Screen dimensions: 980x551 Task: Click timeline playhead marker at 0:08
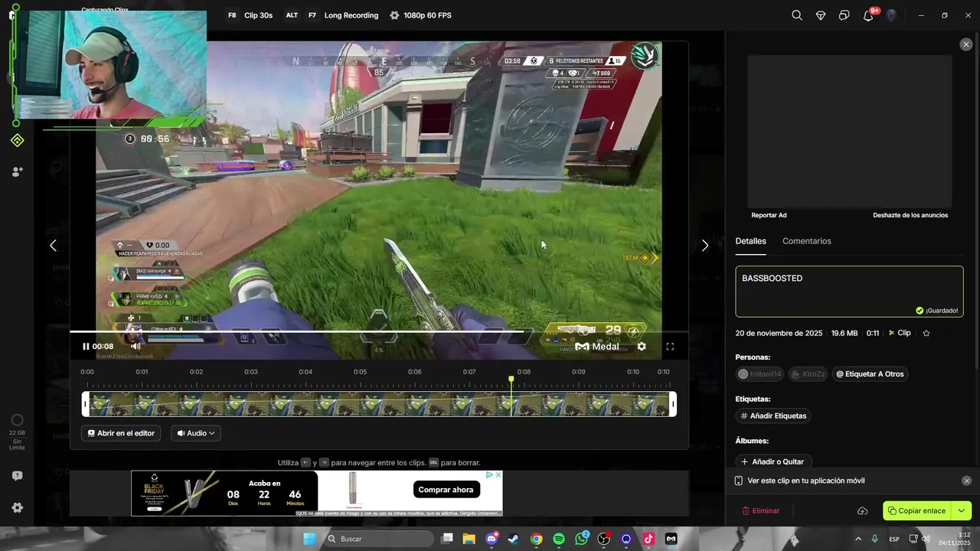(x=511, y=380)
